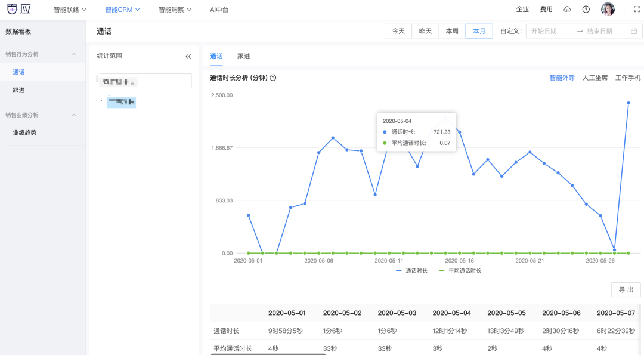The image size is (644, 355).
Task: Open the user avatar menu
Action: [608, 9]
